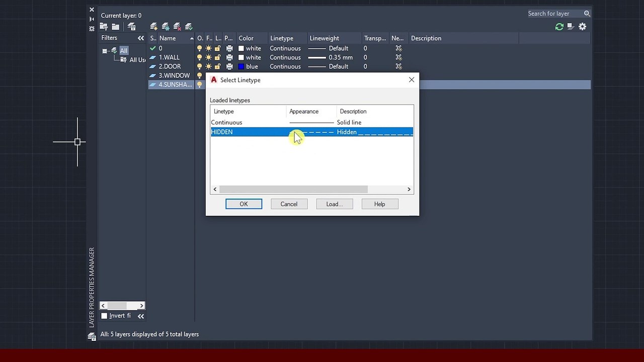Viewport: 644px width, 362px height.
Task: Toggle the On lightbulb for 2.DOOR
Action: tap(199, 66)
